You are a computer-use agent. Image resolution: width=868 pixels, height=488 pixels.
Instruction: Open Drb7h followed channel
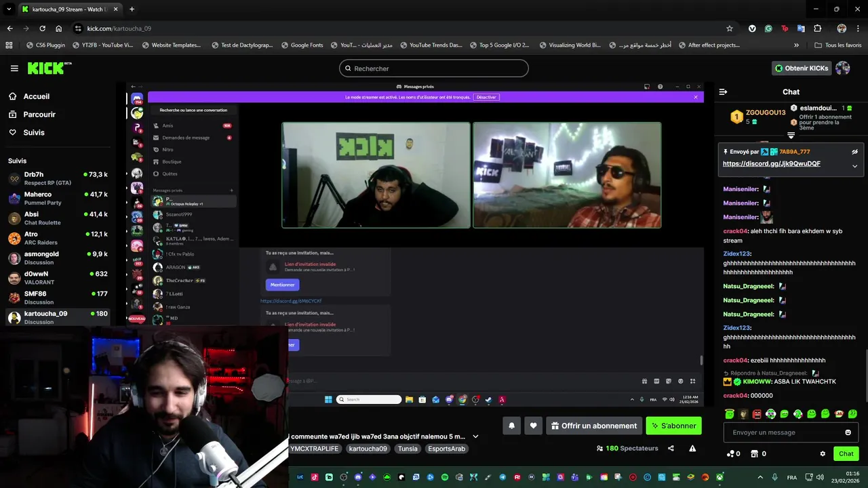click(x=58, y=179)
